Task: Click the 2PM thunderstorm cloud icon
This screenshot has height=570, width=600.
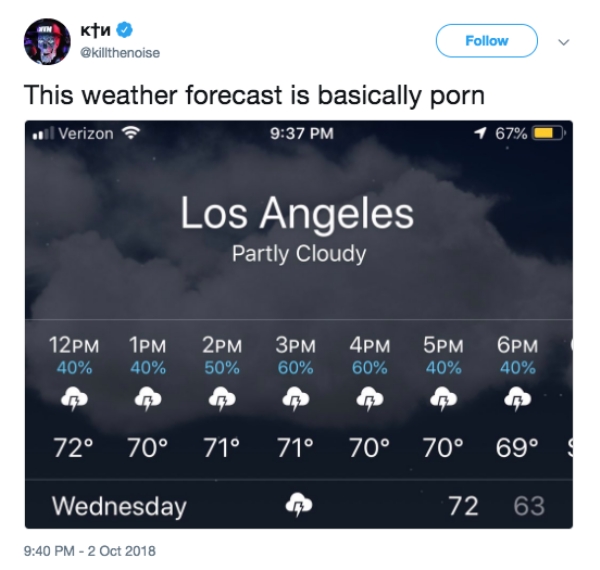Action: [x=220, y=401]
